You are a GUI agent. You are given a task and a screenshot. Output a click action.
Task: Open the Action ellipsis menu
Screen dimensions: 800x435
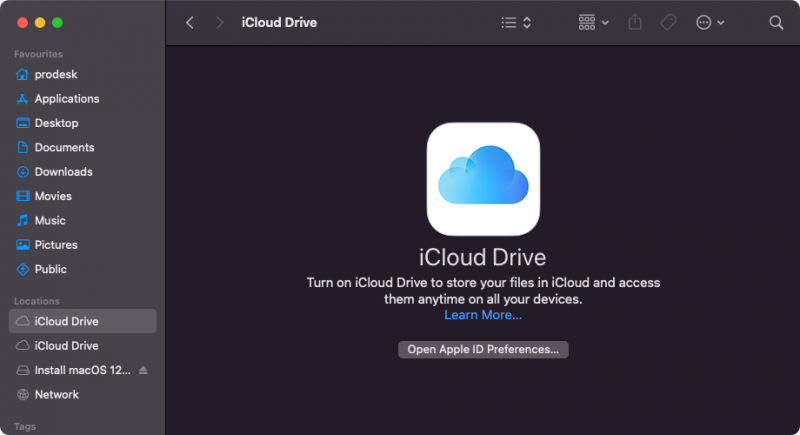click(x=709, y=22)
